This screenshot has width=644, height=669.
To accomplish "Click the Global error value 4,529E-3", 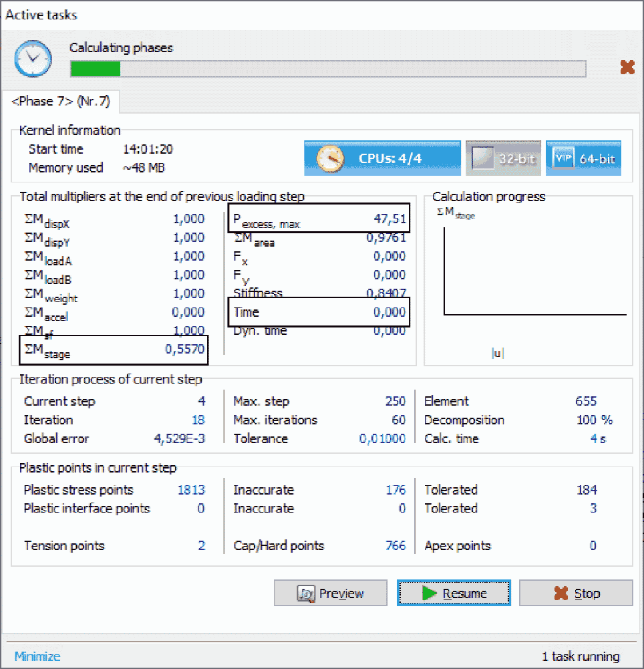I will pos(179,438).
